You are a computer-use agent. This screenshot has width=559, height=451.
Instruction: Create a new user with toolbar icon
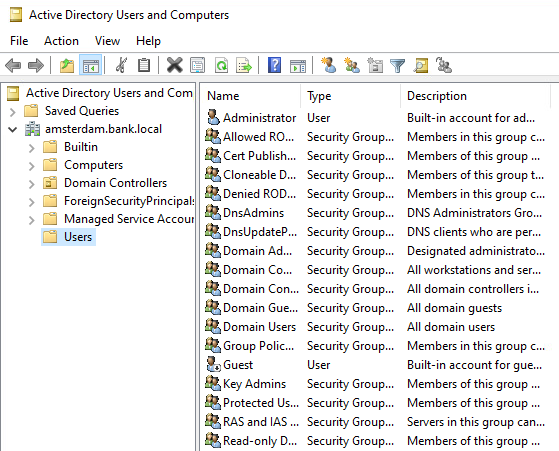(x=328, y=65)
